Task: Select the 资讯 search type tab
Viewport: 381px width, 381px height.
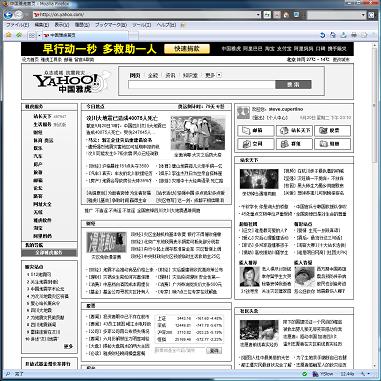Action: (x=170, y=76)
